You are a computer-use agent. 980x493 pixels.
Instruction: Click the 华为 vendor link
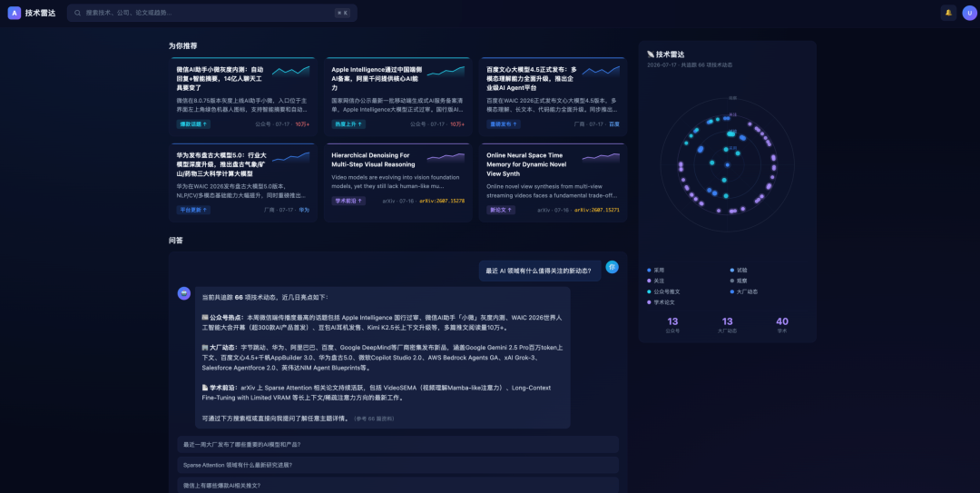pyautogui.click(x=304, y=211)
